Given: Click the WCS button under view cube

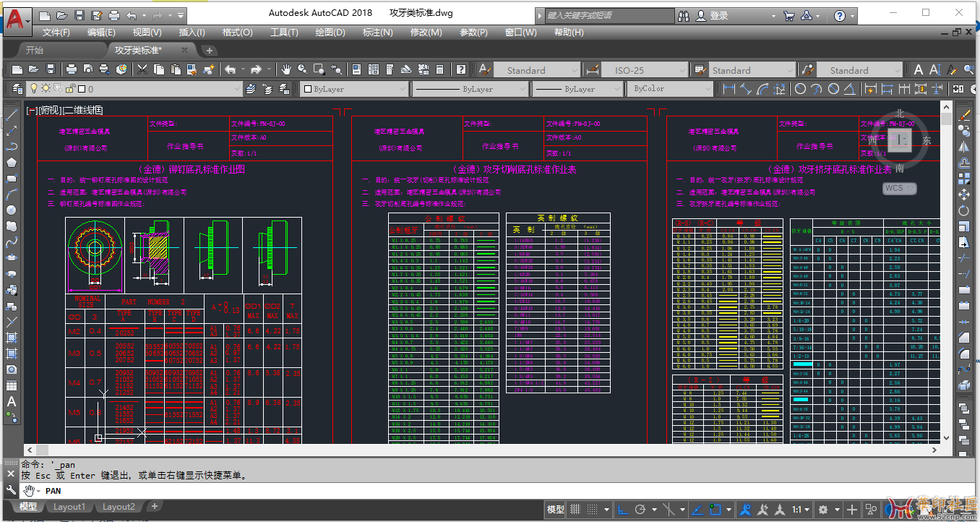Looking at the screenshot, I should click(x=900, y=188).
